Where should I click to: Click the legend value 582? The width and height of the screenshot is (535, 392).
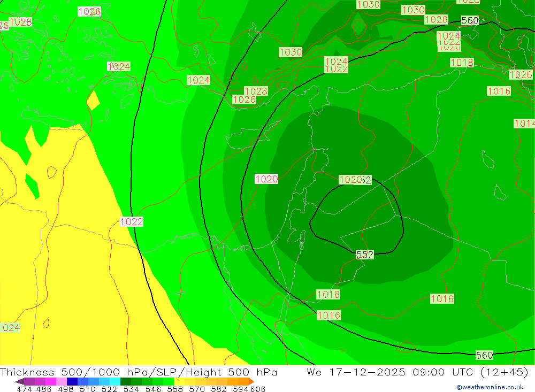[x=218, y=389]
